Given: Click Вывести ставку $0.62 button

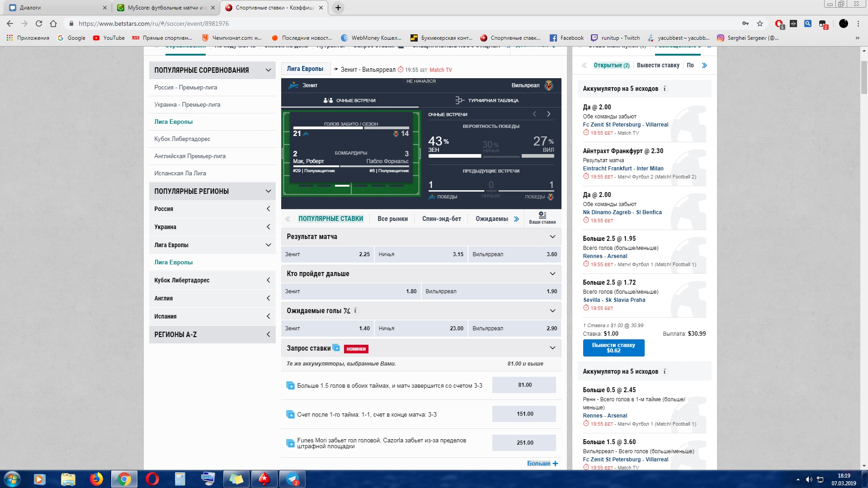Looking at the screenshot, I should [x=613, y=347].
